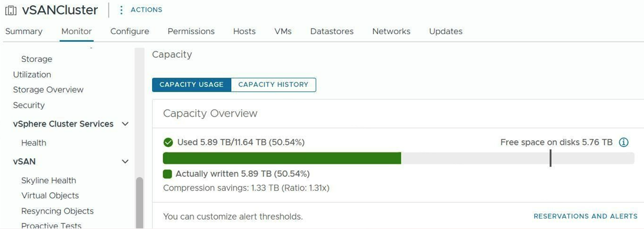Open Storage Overview in sidebar
The width and height of the screenshot is (644, 229).
point(48,89)
